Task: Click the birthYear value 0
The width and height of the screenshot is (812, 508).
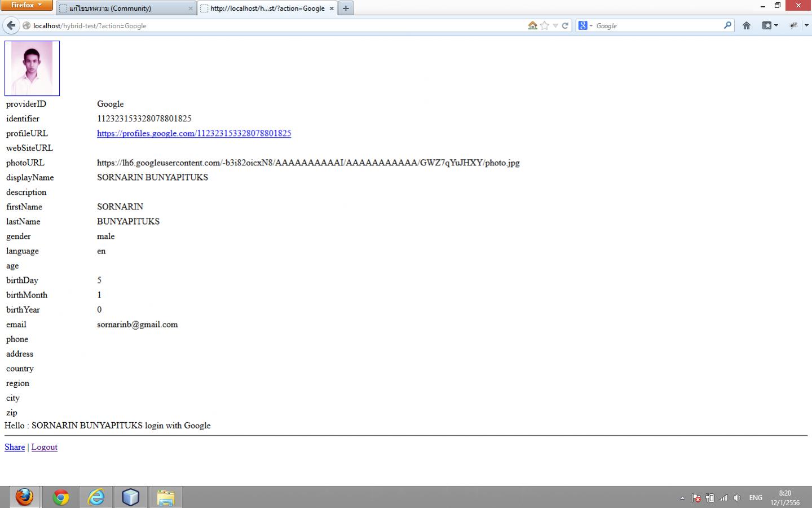Action: [x=99, y=309]
